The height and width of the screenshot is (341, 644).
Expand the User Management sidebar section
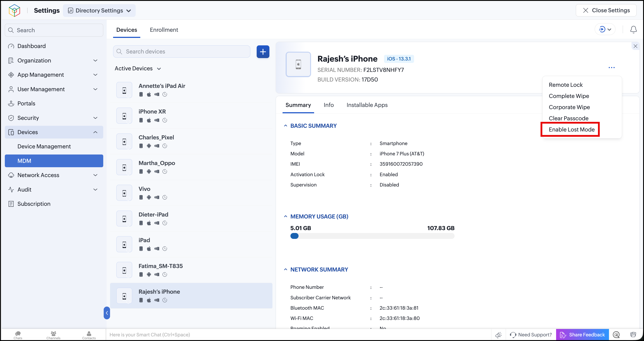(95, 89)
